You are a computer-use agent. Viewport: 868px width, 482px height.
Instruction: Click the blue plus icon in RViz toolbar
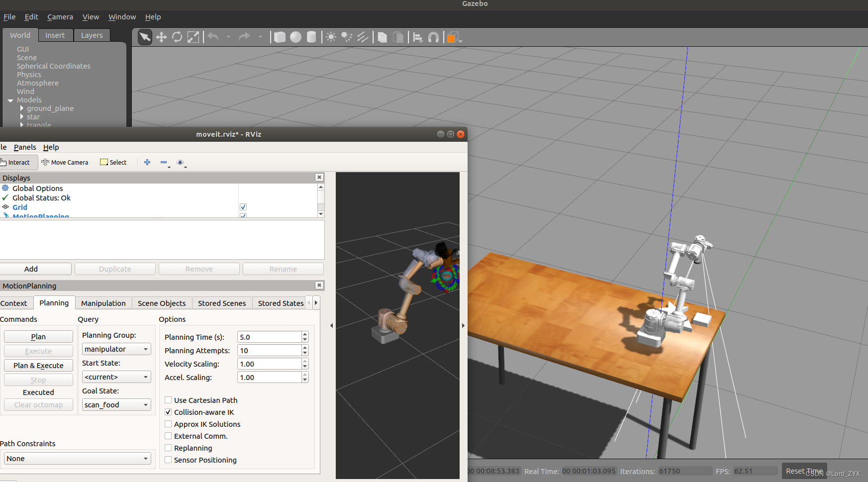pos(147,162)
